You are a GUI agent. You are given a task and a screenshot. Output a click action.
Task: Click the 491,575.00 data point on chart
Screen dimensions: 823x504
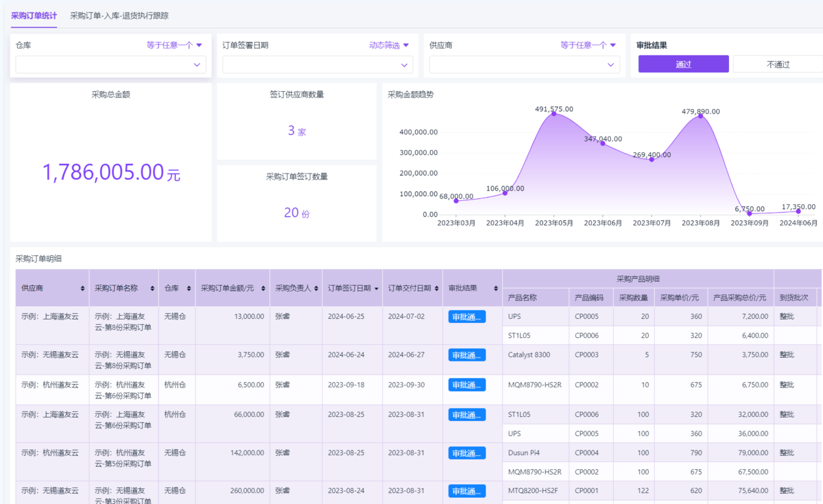click(x=554, y=113)
